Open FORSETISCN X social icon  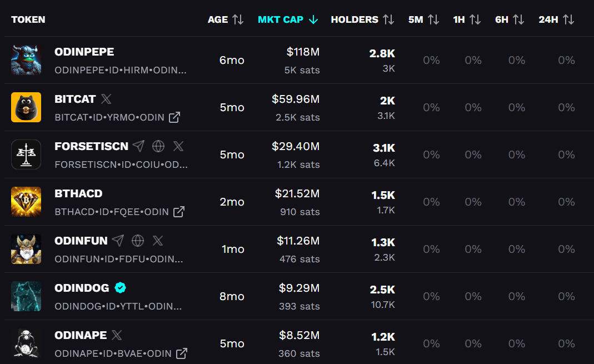pos(178,146)
